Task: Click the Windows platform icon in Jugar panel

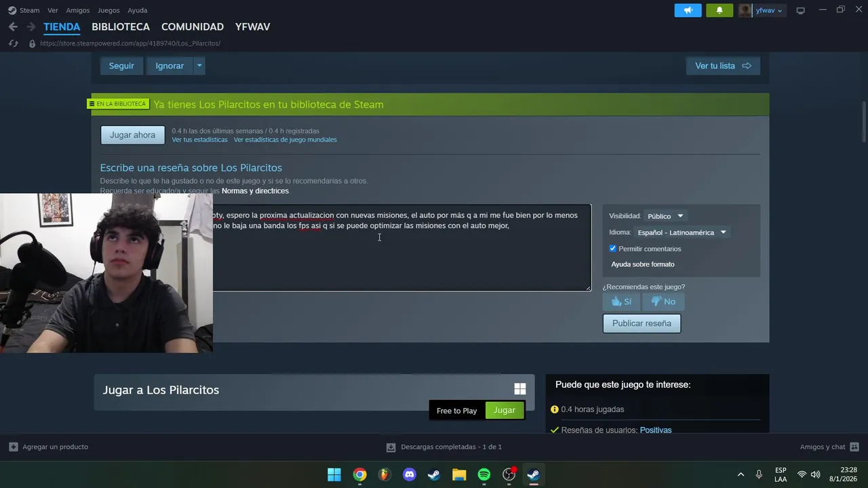Action: pos(520,389)
